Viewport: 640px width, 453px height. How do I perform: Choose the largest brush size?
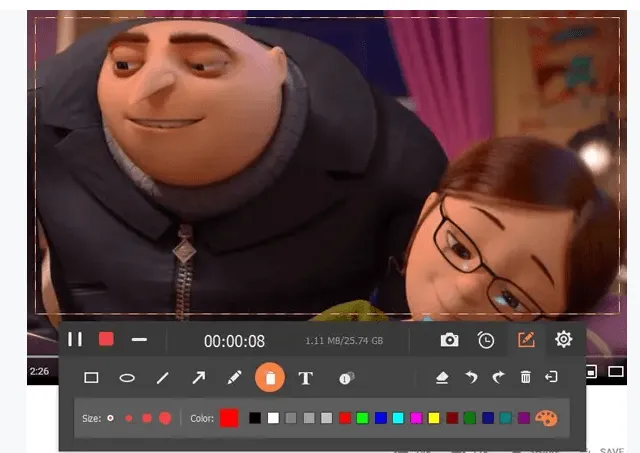point(165,418)
